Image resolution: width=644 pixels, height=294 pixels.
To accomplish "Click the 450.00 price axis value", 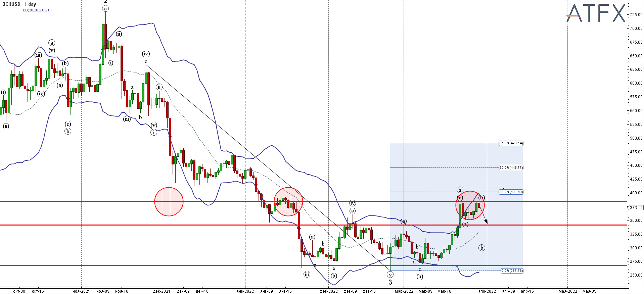I will pos(636,165).
